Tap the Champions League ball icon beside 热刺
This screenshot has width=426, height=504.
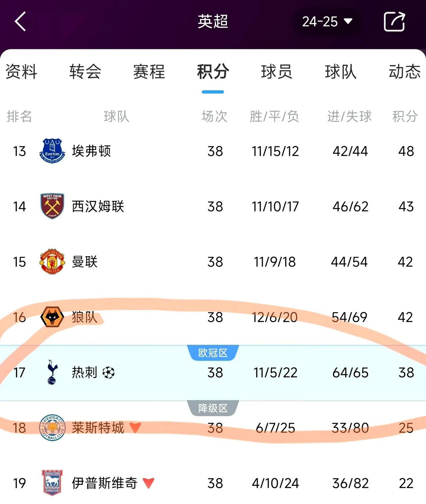108,372
